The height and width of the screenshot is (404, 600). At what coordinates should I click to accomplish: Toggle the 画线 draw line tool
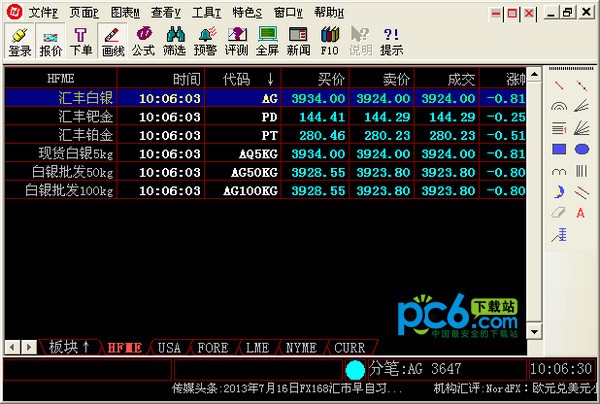(x=112, y=41)
